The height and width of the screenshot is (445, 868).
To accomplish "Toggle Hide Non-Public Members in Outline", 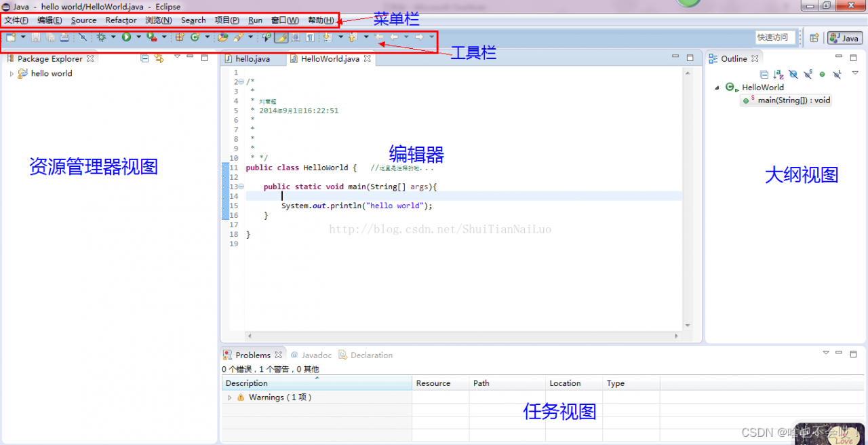I will [822, 75].
